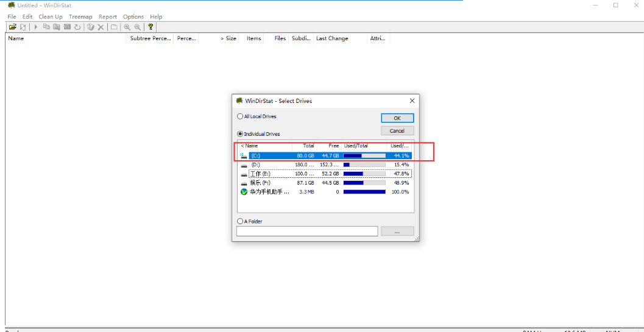The width and height of the screenshot is (644, 332).
Task: Click the C: drive icon in list
Action: point(244,156)
